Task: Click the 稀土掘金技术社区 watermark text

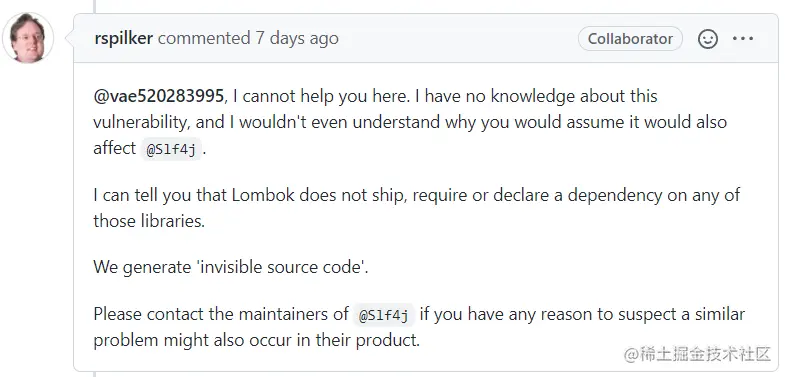Action: point(705,354)
